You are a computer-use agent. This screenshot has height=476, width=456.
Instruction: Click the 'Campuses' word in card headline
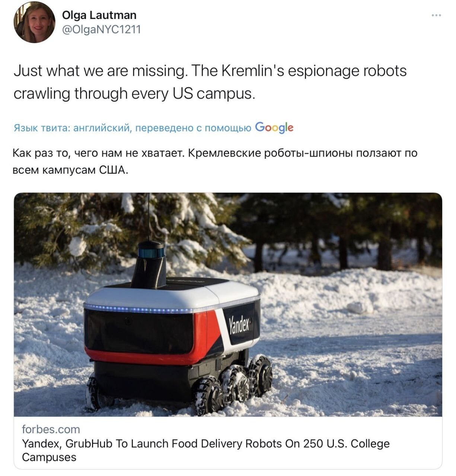coord(49,457)
